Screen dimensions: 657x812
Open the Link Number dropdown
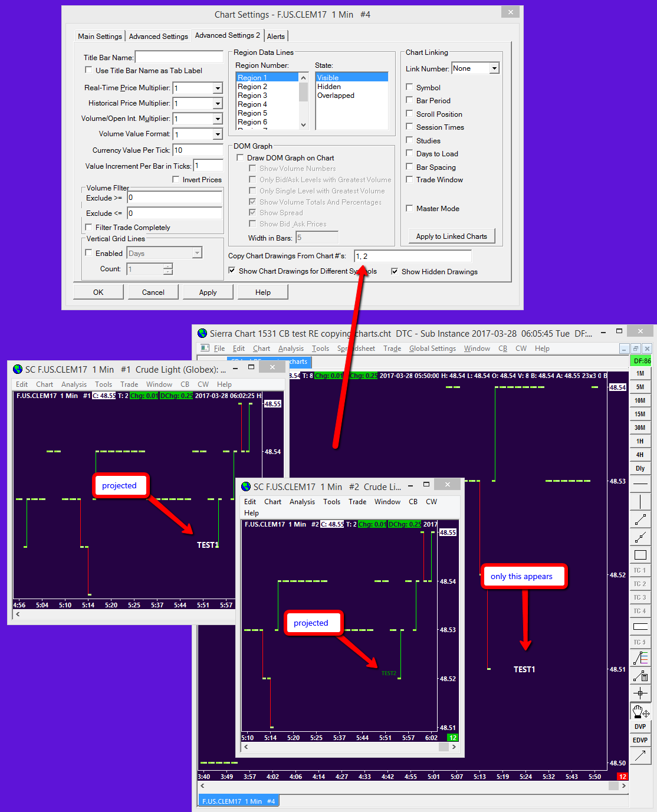point(494,68)
